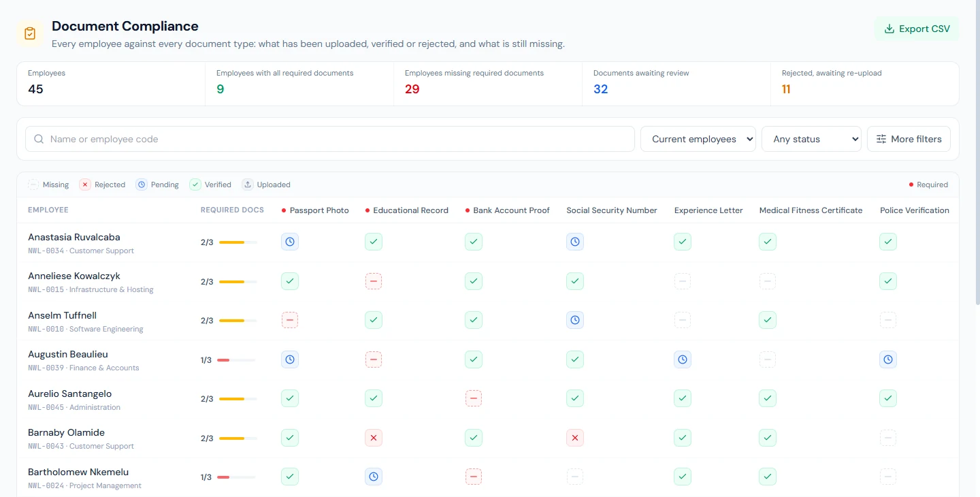Click the Pending legend icon
Image resolution: width=980 pixels, height=497 pixels.
coord(142,185)
